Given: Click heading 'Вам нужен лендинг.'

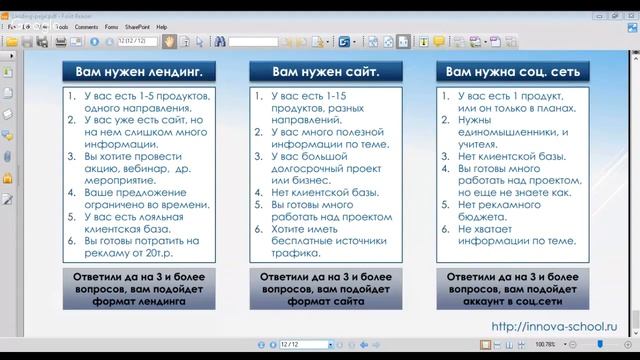Looking at the screenshot, I should (x=139, y=72).
